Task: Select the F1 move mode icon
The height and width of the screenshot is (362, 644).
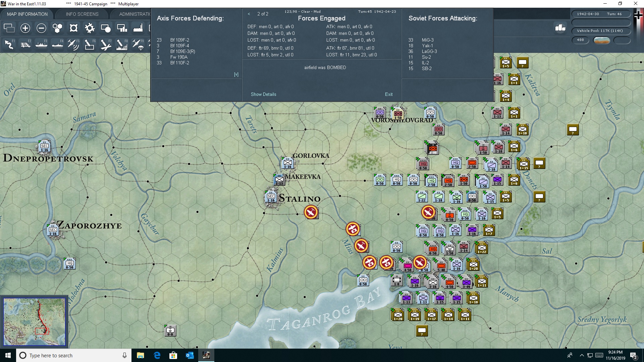Action: [x=9, y=45]
